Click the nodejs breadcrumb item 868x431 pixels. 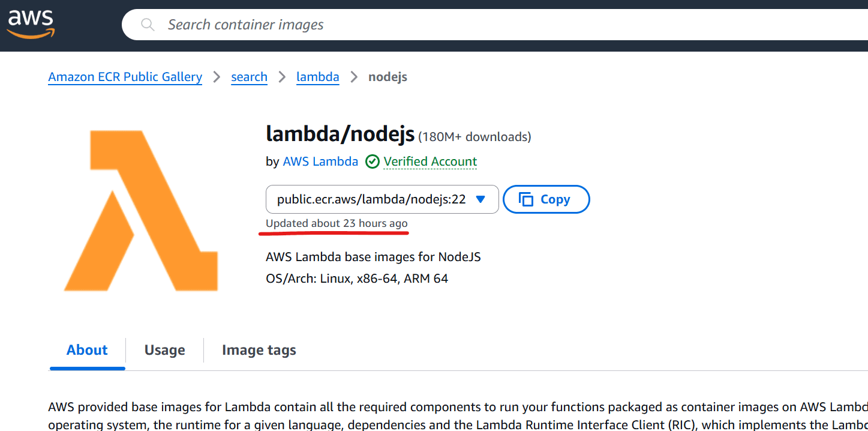[x=388, y=77]
